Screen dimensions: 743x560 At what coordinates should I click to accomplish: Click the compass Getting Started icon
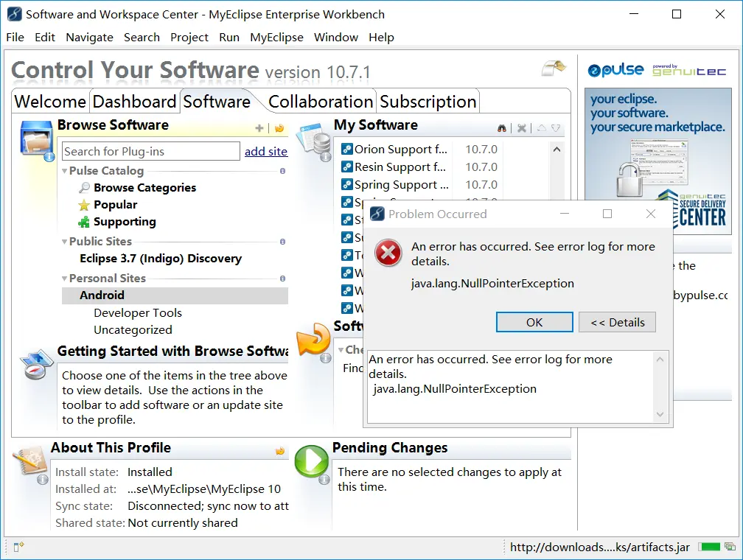[36, 364]
